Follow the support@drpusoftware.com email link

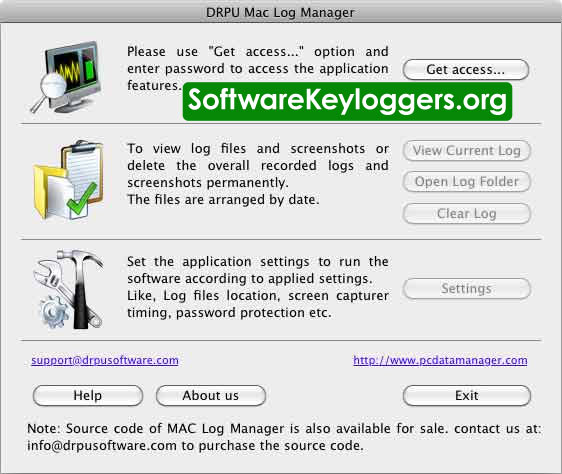105,360
